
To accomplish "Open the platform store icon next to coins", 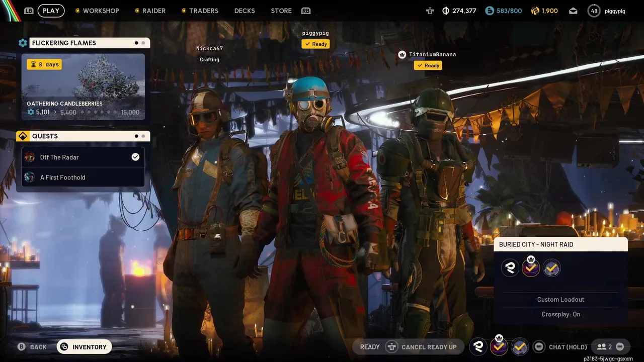I will click(429, 11).
